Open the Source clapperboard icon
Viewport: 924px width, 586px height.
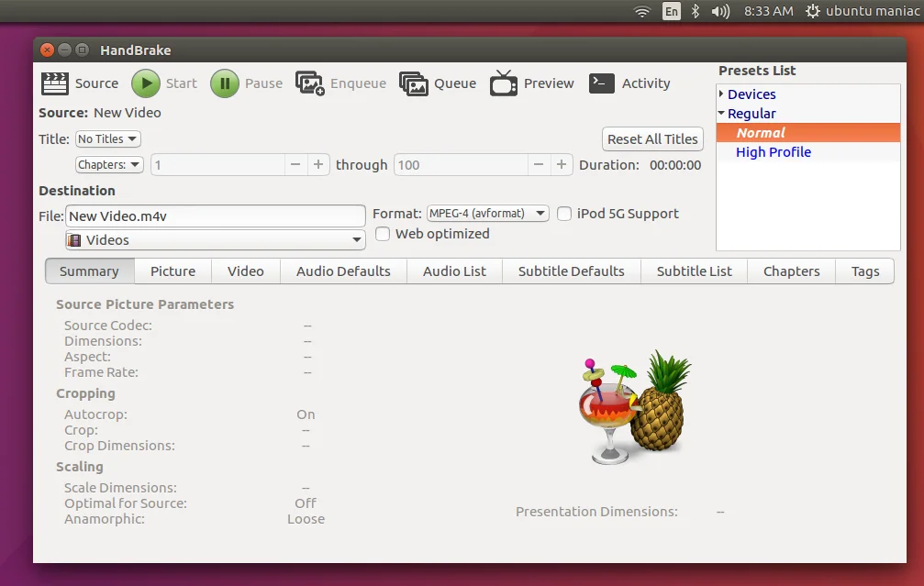[x=55, y=83]
